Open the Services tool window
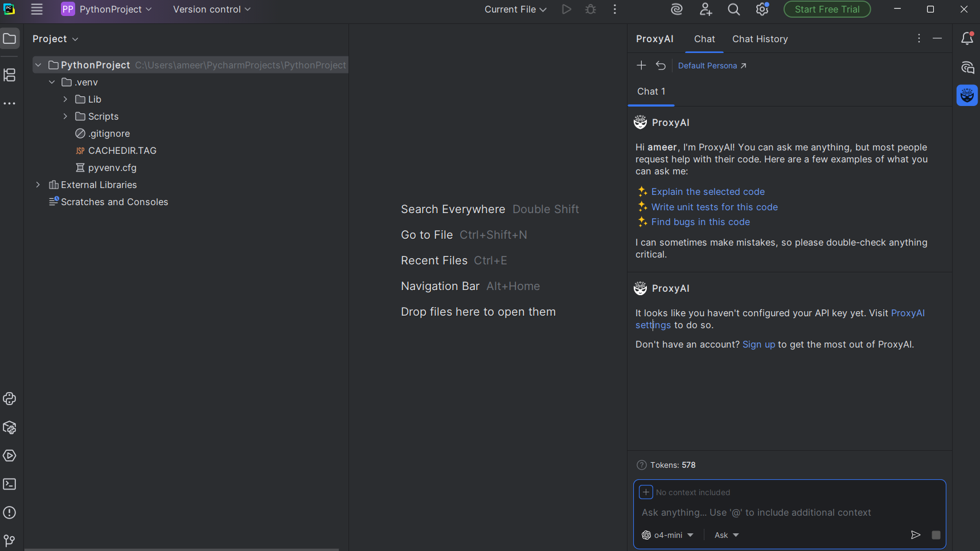The width and height of the screenshot is (980, 551). click(10, 456)
